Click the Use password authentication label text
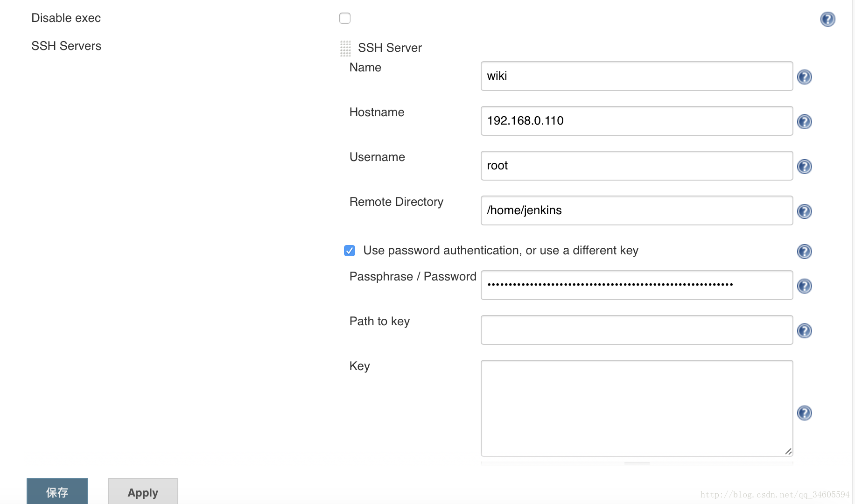Screen dimensions: 855x504 click(x=501, y=251)
